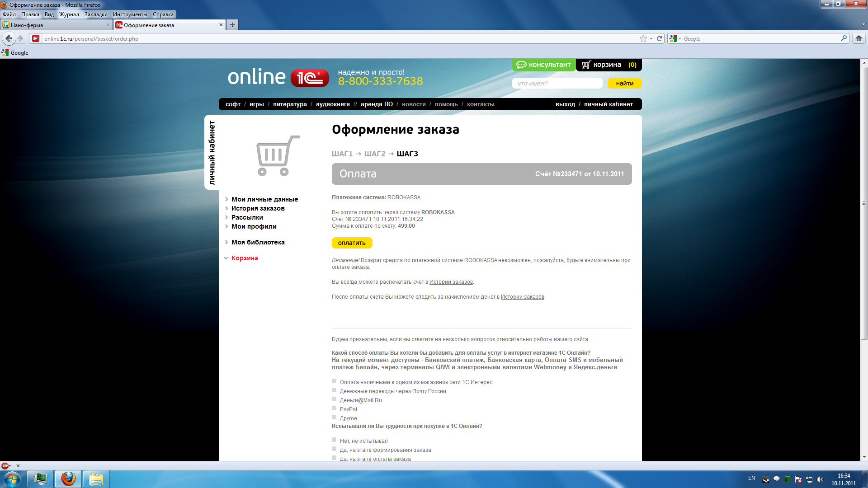The width and height of the screenshot is (868, 488).
Task: Open the Adblock Plus status bar icon
Action: [x=5, y=465]
